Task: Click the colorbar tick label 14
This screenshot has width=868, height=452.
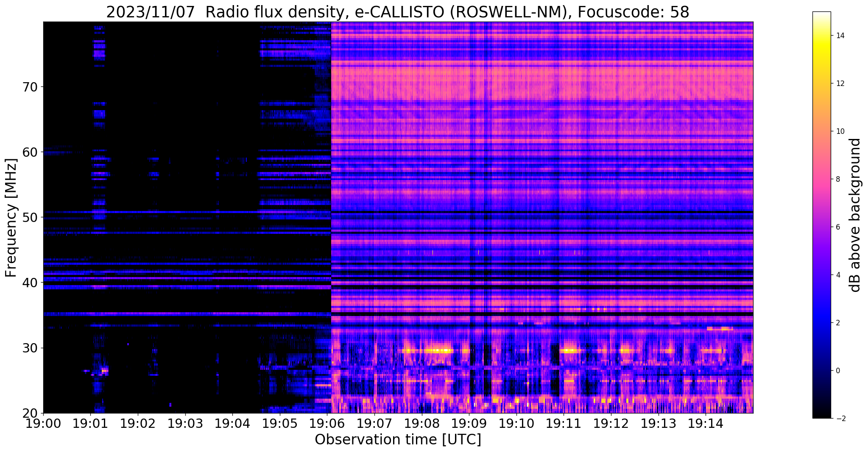Action: point(840,36)
